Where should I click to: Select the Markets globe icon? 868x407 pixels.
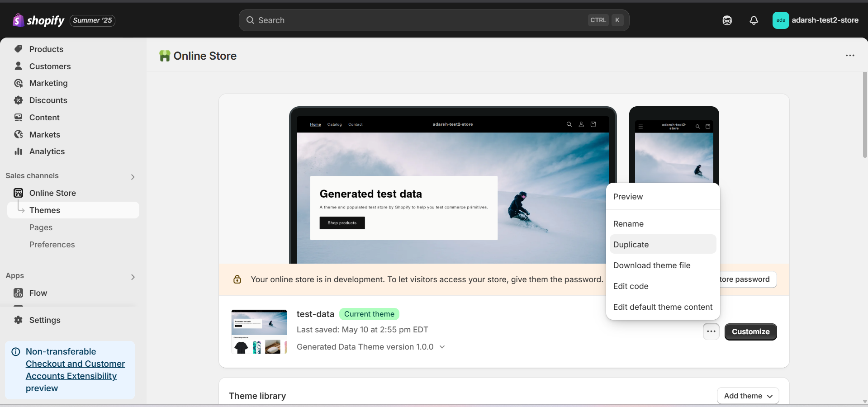tap(18, 134)
